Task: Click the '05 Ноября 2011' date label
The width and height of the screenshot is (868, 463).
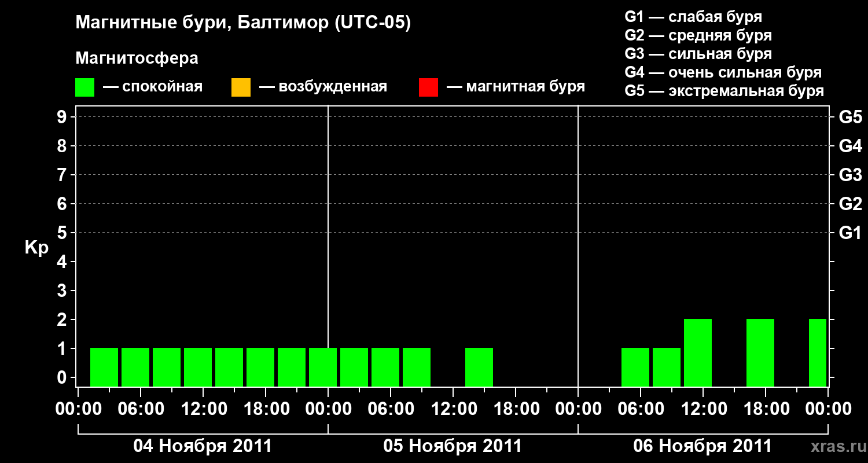Action: 453,446
